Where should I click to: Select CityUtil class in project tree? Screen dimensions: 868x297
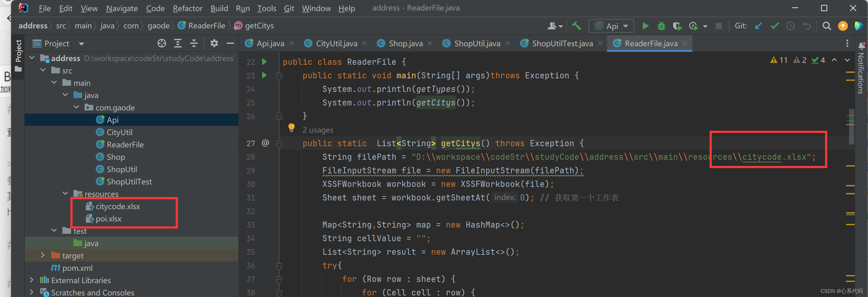[x=119, y=132]
